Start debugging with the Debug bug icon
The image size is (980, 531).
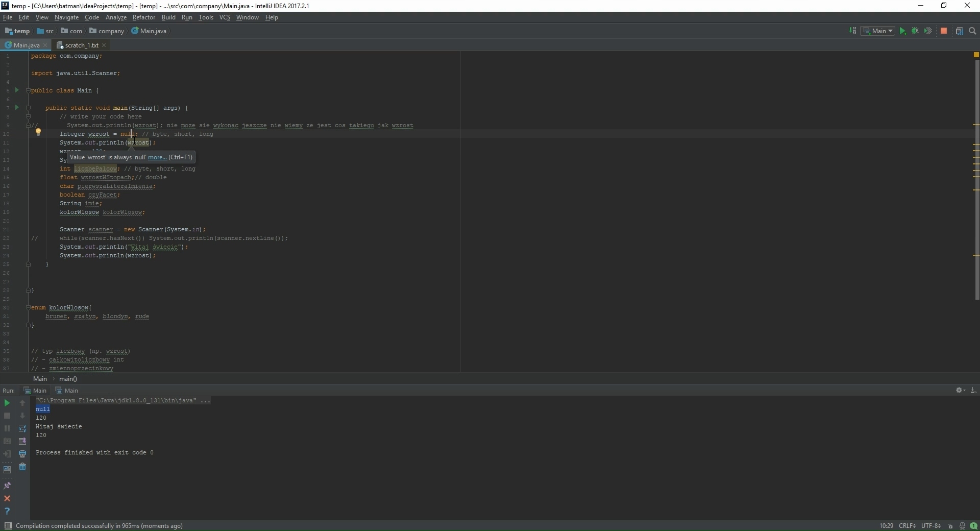(915, 31)
